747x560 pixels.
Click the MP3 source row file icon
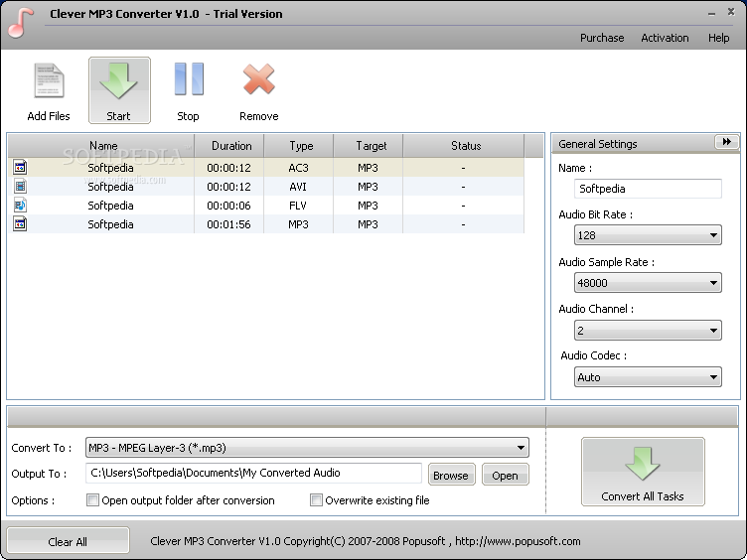[20, 223]
